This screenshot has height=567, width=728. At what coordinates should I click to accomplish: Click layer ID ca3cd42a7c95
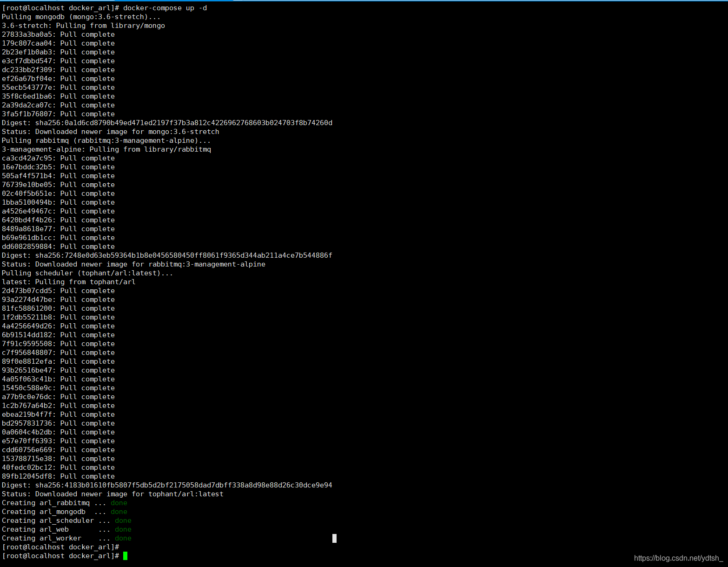click(27, 158)
